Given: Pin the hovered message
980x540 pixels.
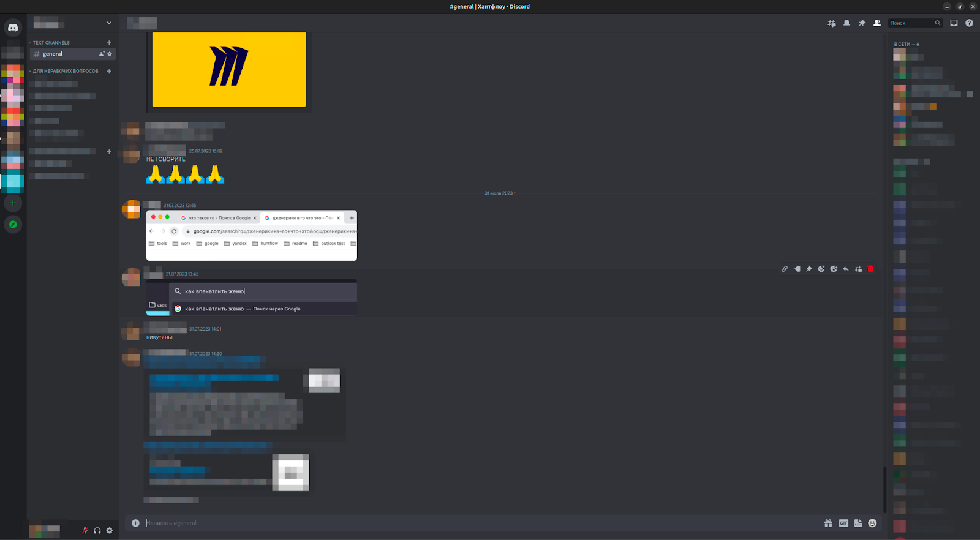Looking at the screenshot, I should point(809,269).
